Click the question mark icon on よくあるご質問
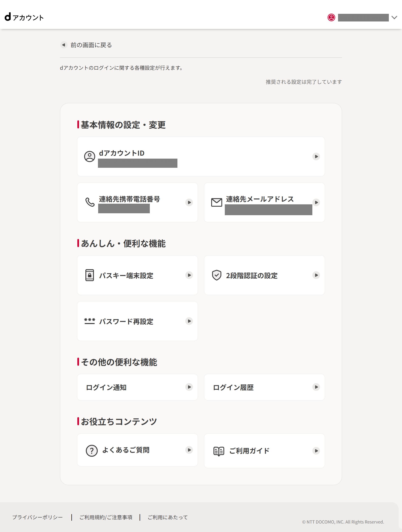The height and width of the screenshot is (532, 402). click(91, 450)
